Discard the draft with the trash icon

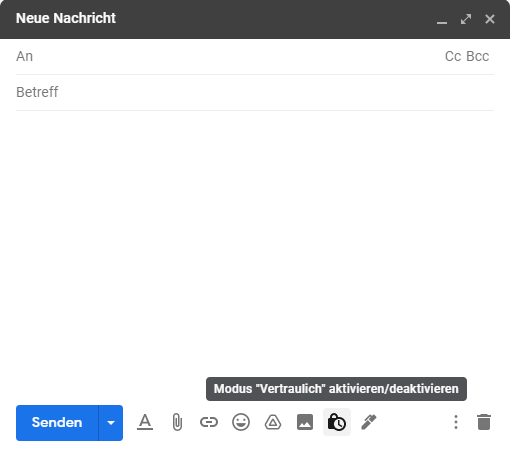(x=484, y=422)
